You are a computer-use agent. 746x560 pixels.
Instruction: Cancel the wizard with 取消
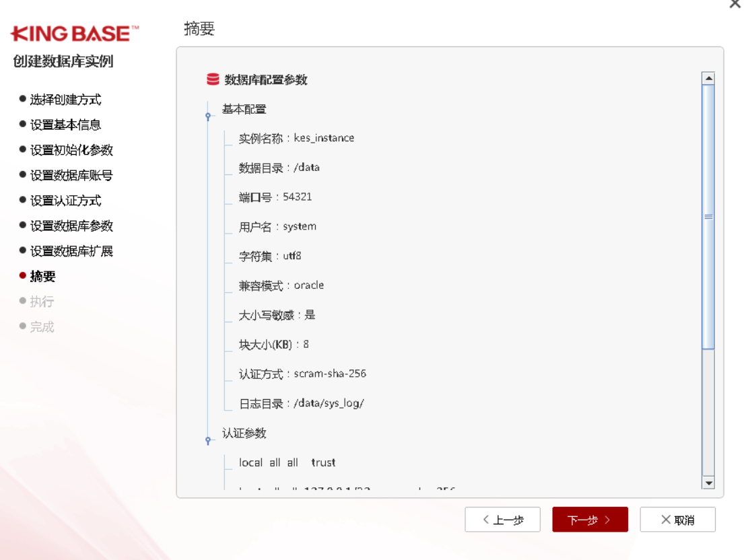click(x=677, y=520)
